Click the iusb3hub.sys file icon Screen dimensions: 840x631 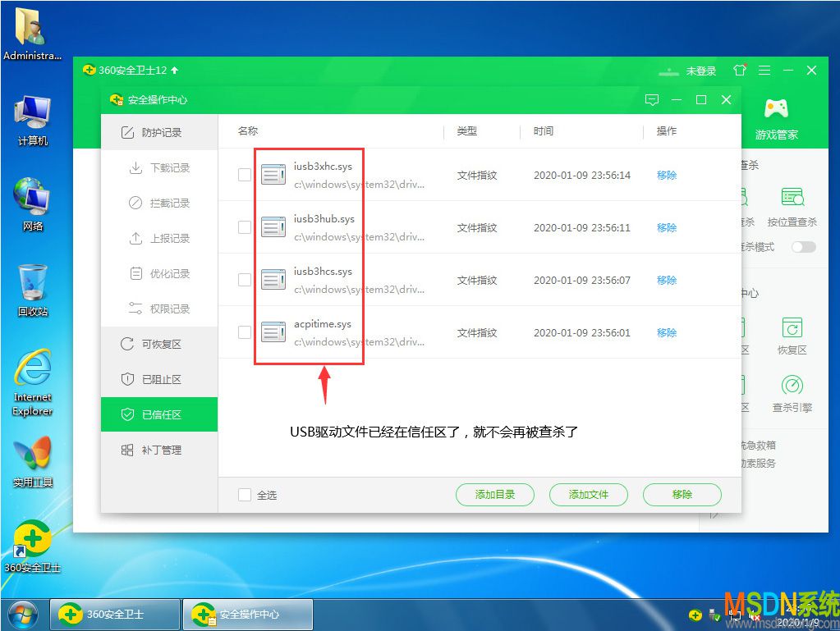tap(273, 227)
